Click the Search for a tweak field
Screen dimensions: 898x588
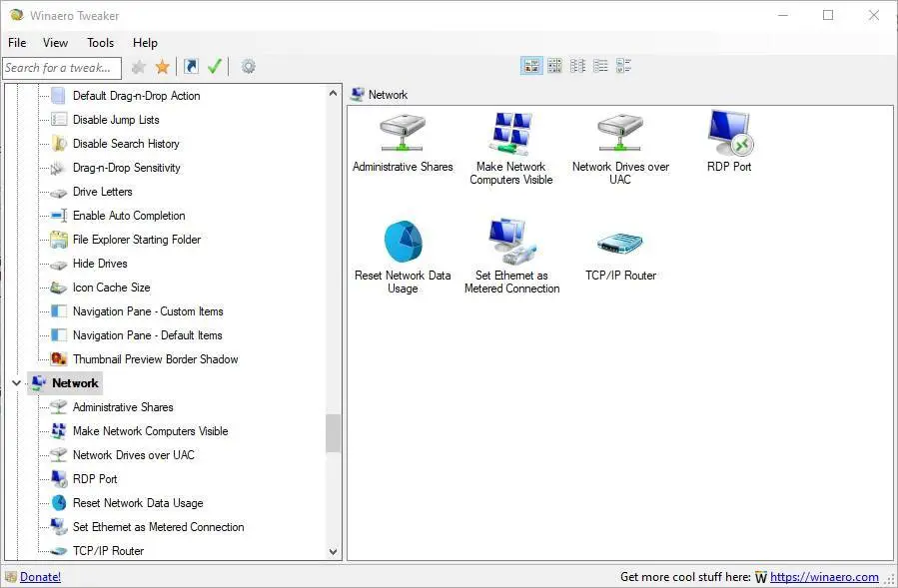tap(62, 68)
